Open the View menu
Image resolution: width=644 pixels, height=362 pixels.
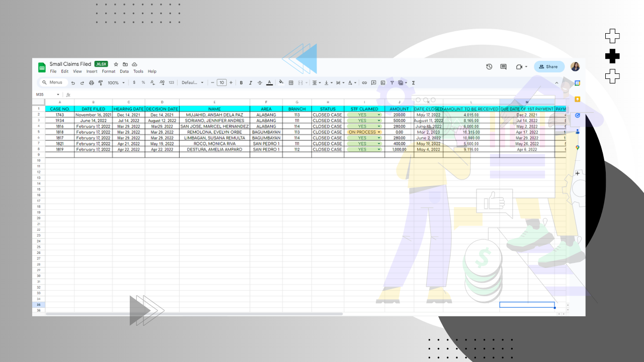point(77,71)
